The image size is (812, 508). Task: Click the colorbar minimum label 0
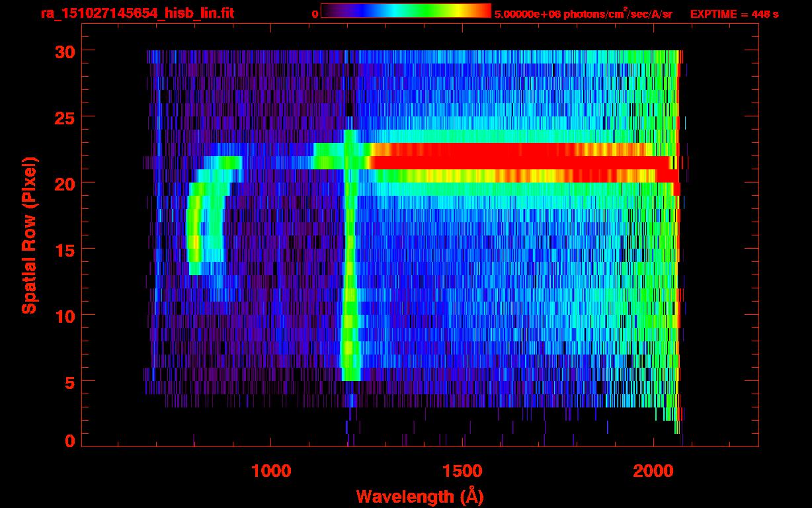(315, 14)
